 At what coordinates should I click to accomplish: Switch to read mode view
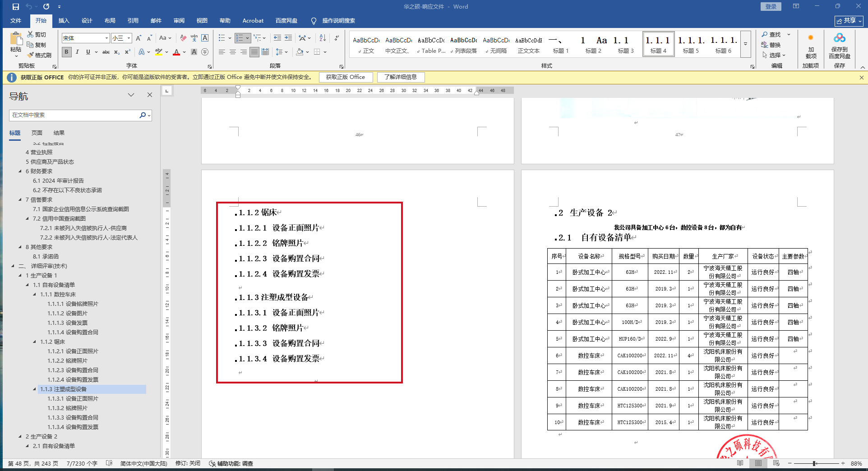coord(740,463)
